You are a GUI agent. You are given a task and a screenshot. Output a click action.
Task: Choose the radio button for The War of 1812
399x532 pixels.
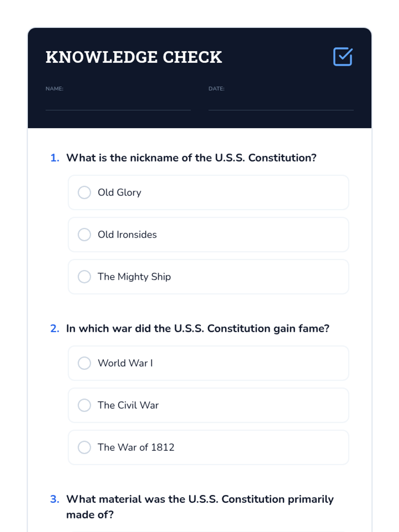click(84, 448)
